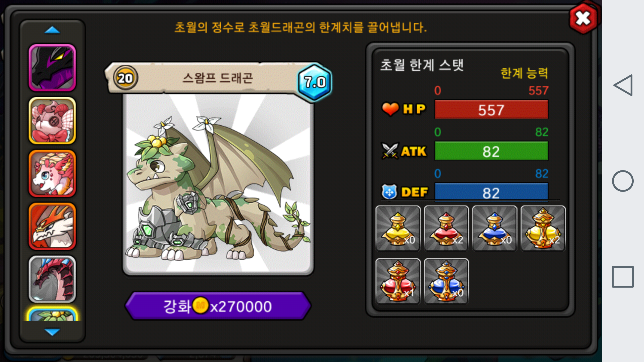Viewport: 644px width, 362px height.
Task: Click the green ATK 82 bar
Action: coord(491,151)
